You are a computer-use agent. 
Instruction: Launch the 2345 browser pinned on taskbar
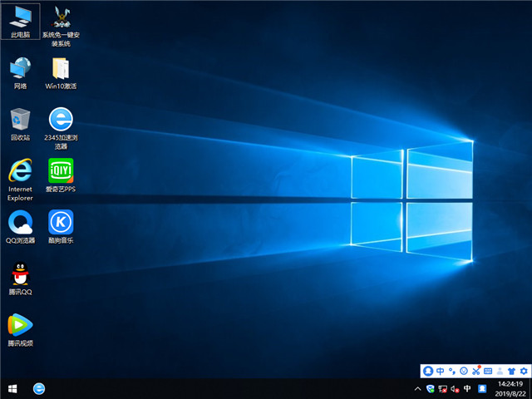click(x=39, y=388)
